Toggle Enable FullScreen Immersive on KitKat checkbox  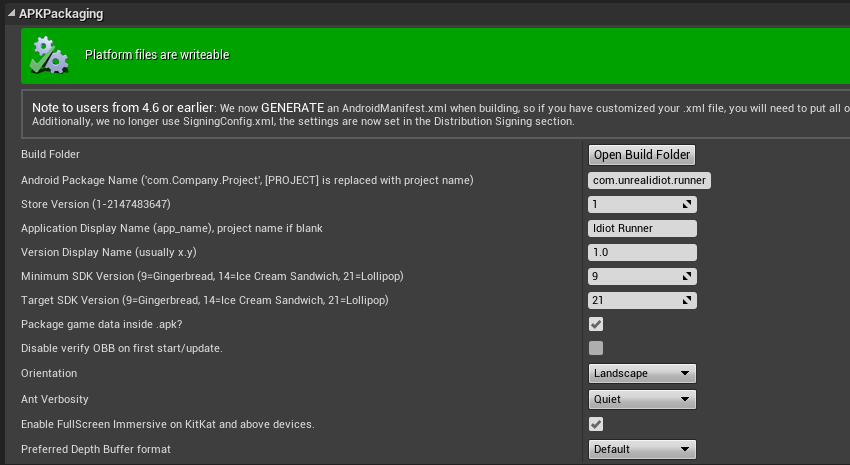596,424
